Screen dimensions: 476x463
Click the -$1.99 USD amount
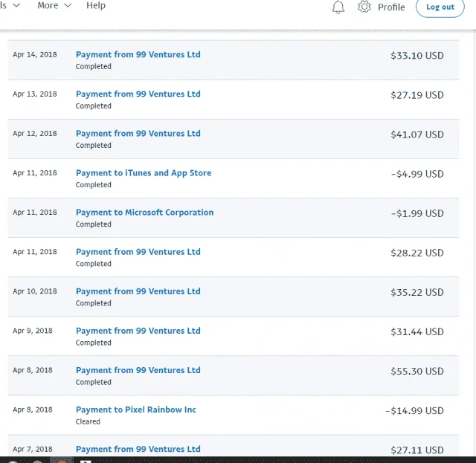tap(417, 213)
